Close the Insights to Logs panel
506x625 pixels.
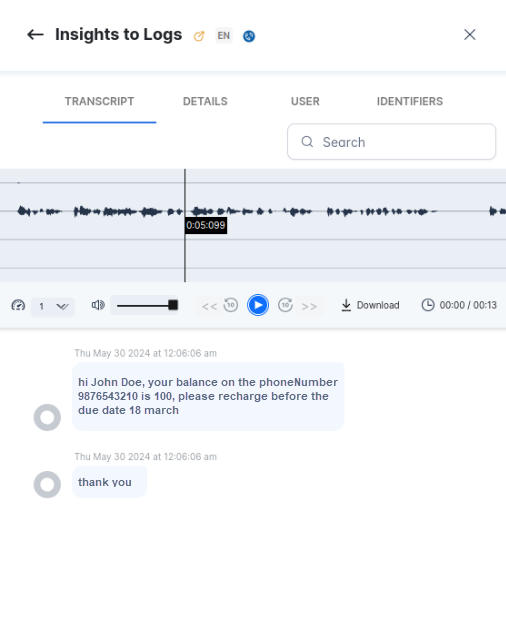(x=470, y=35)
